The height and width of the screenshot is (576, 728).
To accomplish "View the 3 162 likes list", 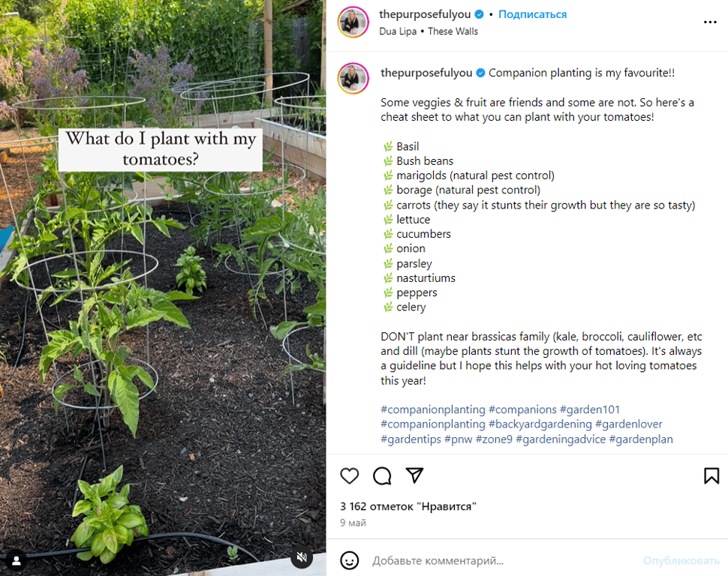I will pyautogui.click(x=408, y=506).
